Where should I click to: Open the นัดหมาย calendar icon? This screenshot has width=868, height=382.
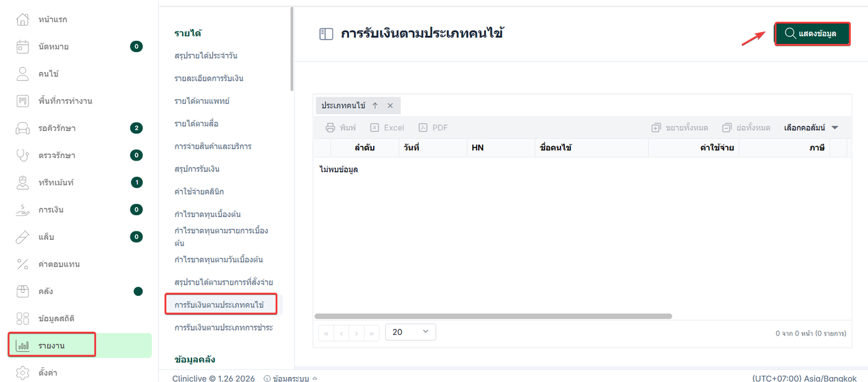pyautogui.click(x=22, y=47)
